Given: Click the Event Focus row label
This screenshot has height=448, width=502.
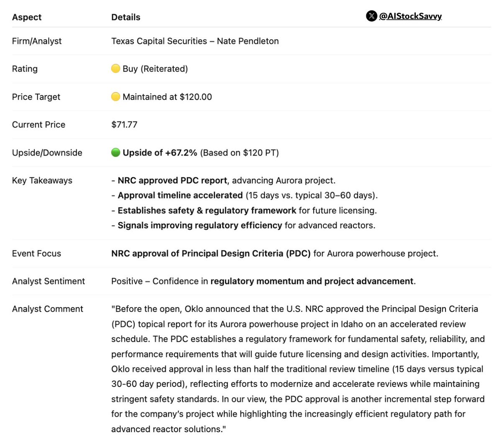Looking at the screenshot, I should pyautogui.click(x=36, y=253).
